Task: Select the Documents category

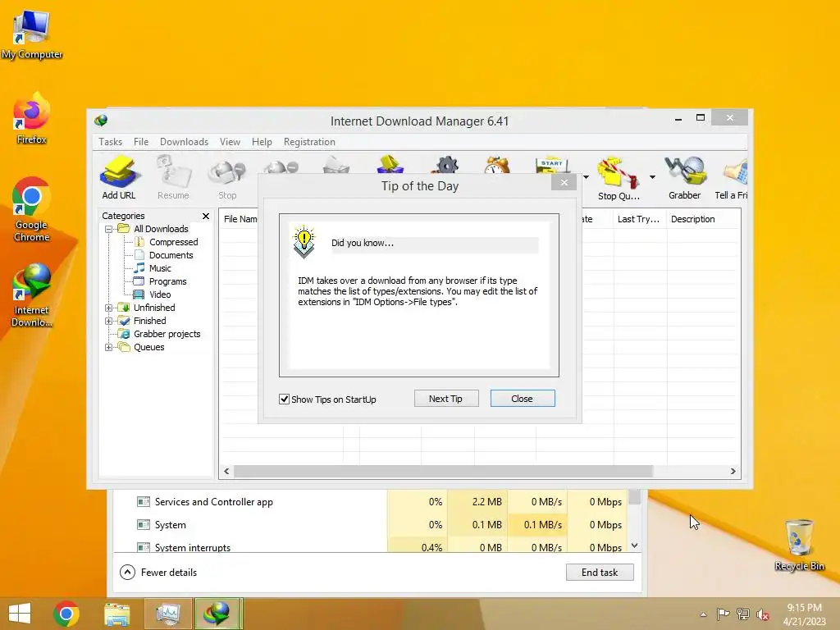Action: click(x=171, y=255)
